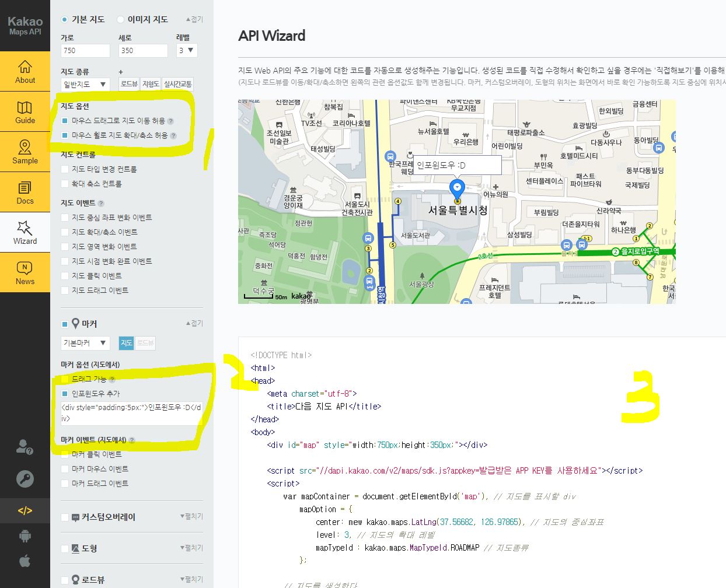726x588 pixels.
Task: Click help icon next to 마우스 드래그로 지도 이동 허용
Action: click(x=170, y=121)
